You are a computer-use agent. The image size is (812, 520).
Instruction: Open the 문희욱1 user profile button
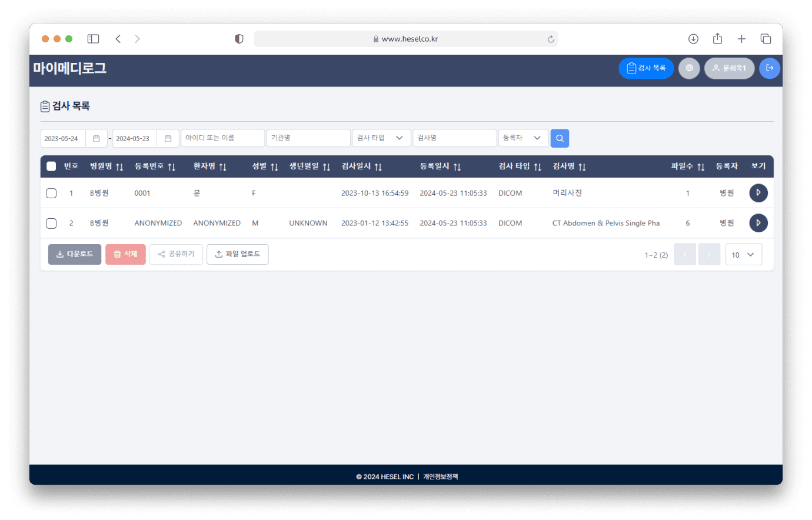[729, 68]
